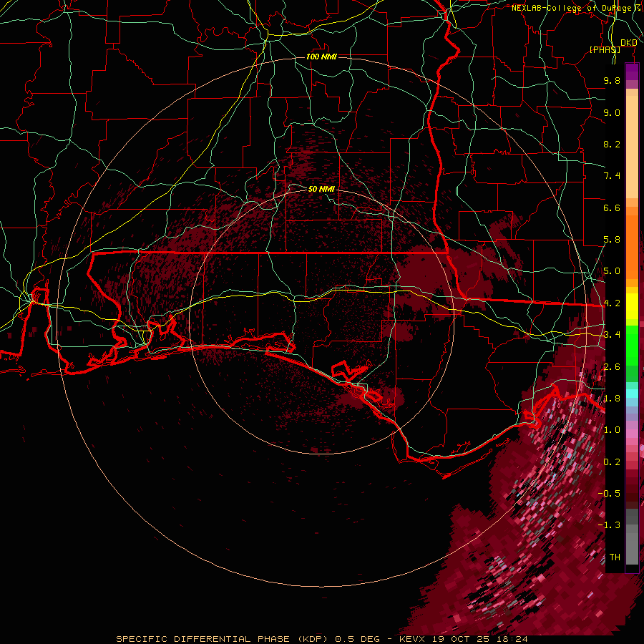This screenshot has width=644, height=644.
Task: Click the TH threshold label on color scale
Action: coord(615,557)
